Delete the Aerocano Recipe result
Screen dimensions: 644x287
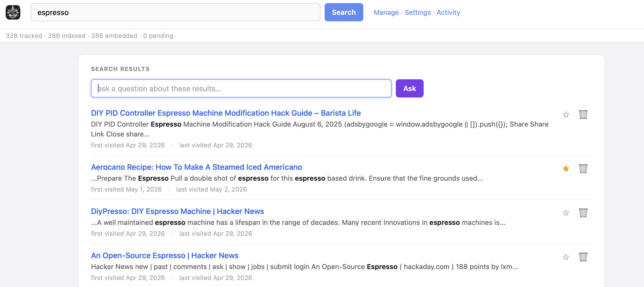pyautogui.click(x=583, y=168)
